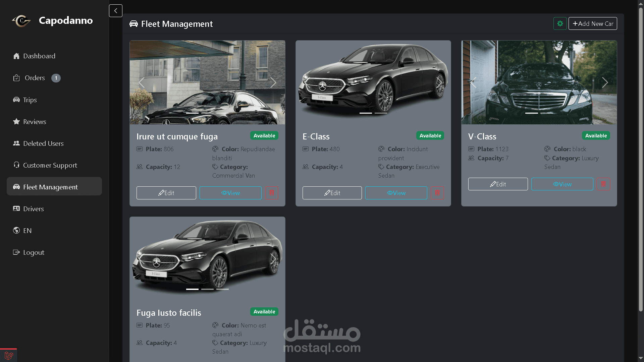Click the Add New Car button
The image size is (644, 362).
[592, 24]
